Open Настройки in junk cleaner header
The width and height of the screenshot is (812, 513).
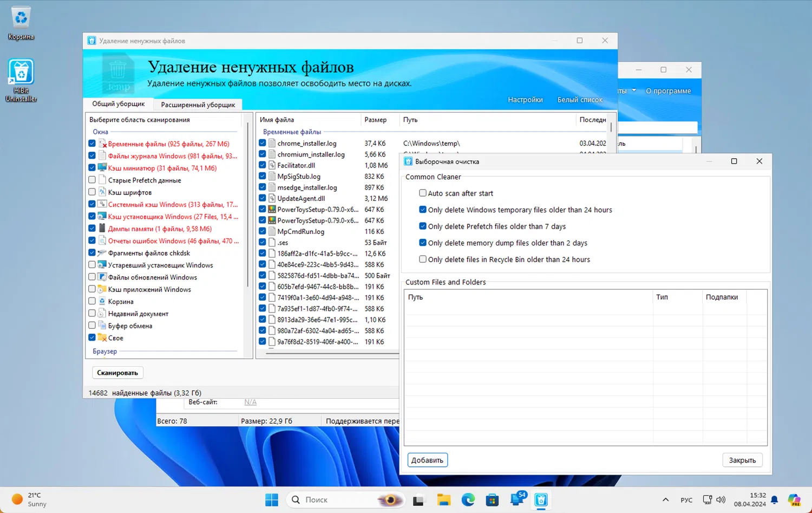click(x=525, y=100)
